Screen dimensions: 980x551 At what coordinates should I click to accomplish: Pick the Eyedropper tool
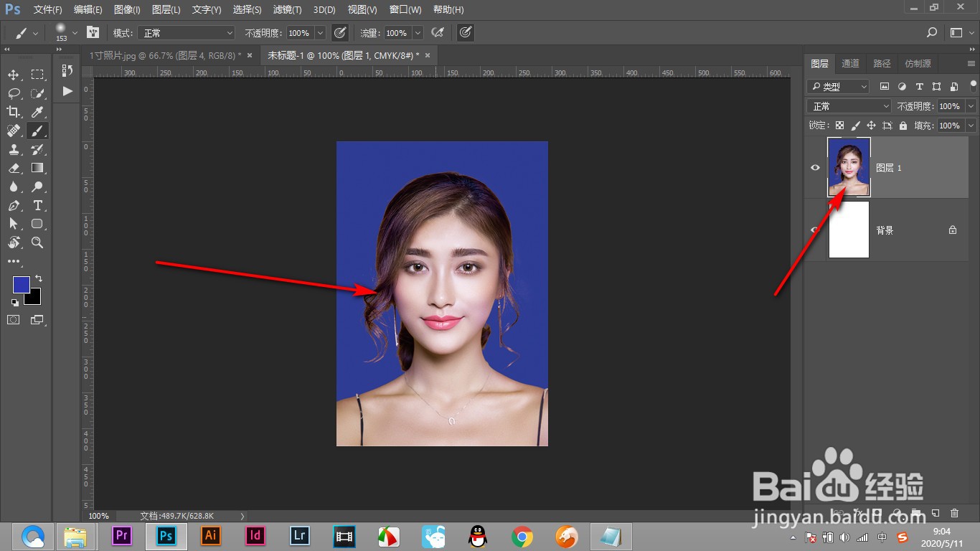[37, 112]
